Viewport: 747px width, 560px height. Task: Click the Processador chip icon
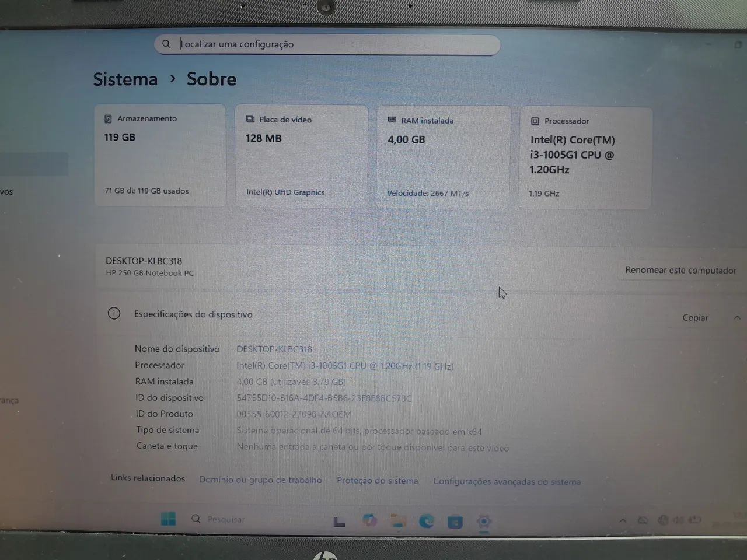pyautogui.click(x=535, y=121)
